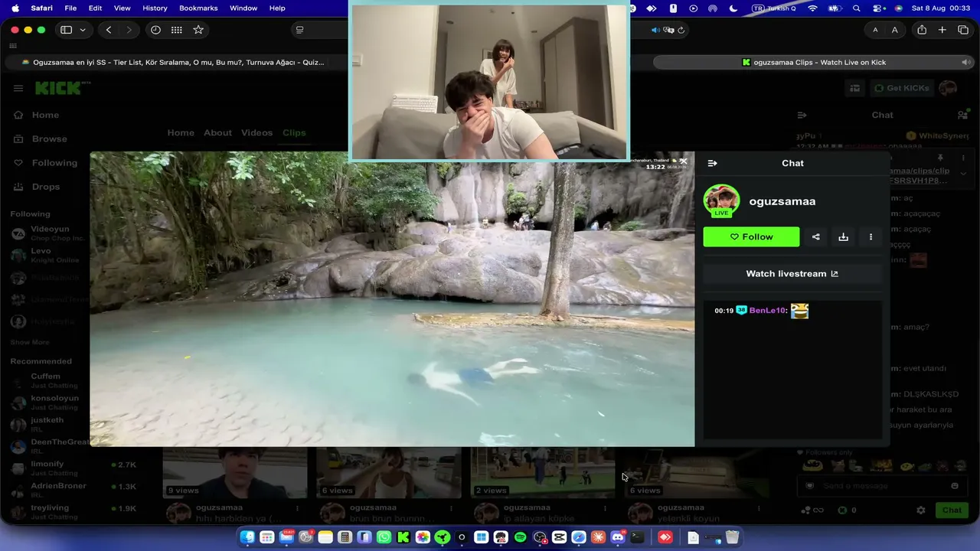The width and height of the screenshot is (980, 551).
Task: Open the Kick hamburger menu
Action: tap(18, 88)
